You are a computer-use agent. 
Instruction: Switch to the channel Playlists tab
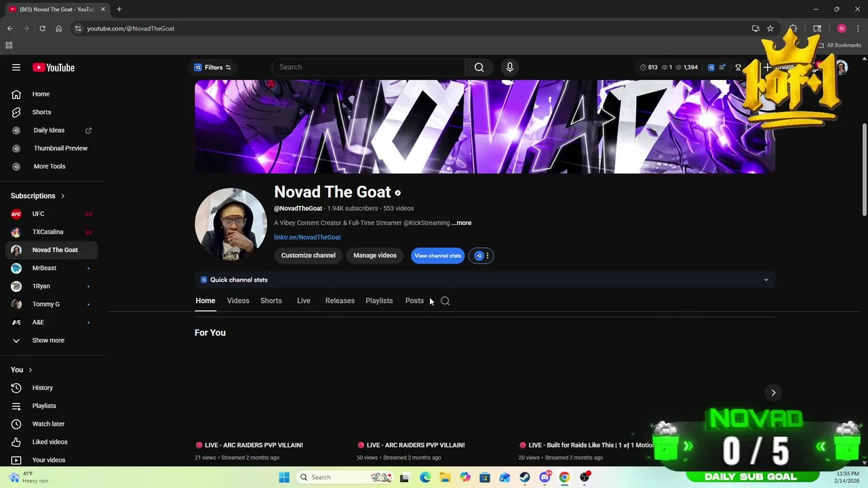tap(379, 301)
